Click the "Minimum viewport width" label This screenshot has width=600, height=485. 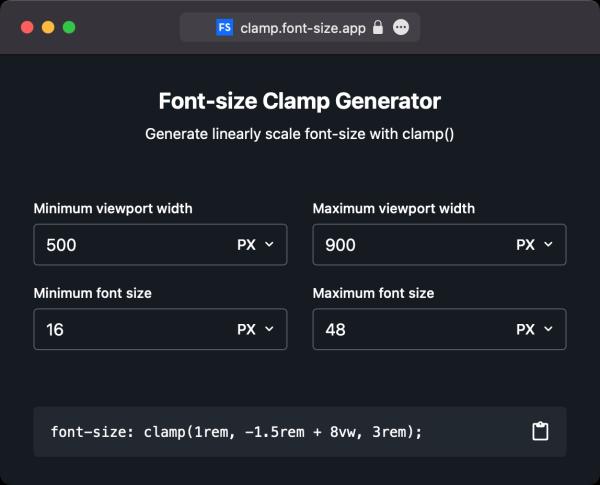[x=113, y=209]
